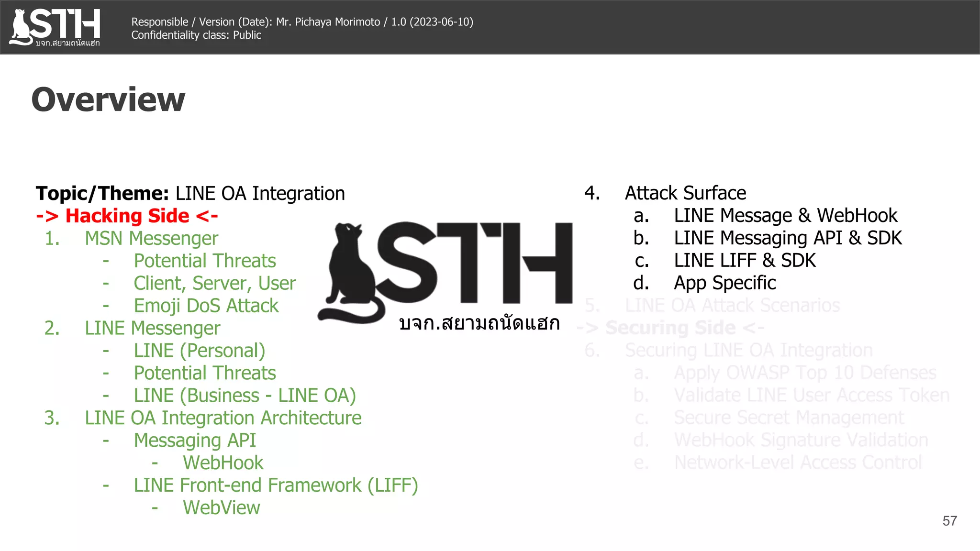980x551 pixels.
Task: Click 'LINE Message & WebHook' item
Action: tap(786, 216)
